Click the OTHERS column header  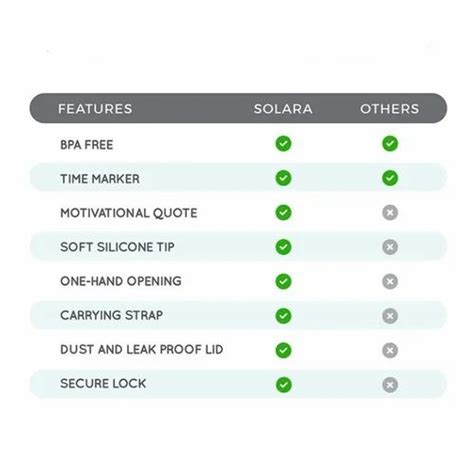(x=389, y=109)
